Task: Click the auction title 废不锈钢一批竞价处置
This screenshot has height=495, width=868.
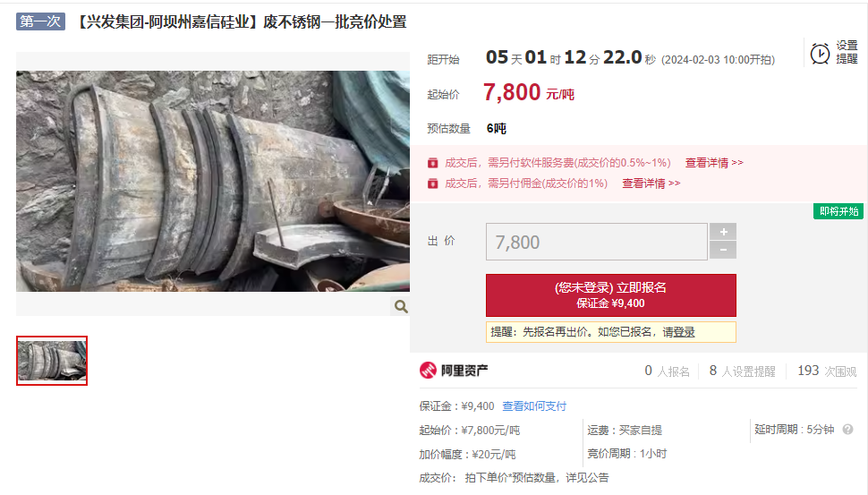Action: 335,21
